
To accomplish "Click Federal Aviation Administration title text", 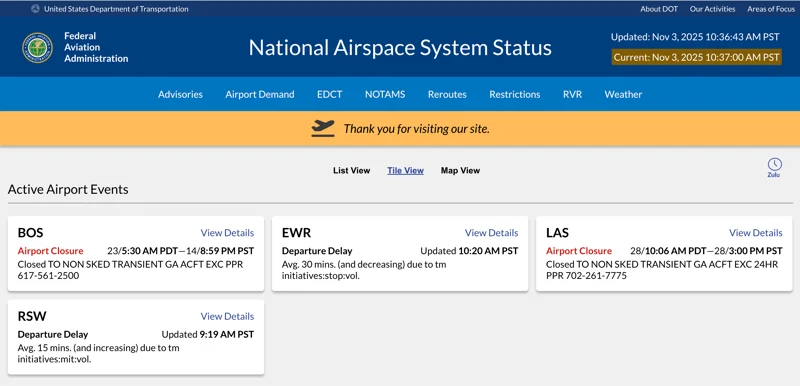I will pyautogui.click(x=96, y=47).
